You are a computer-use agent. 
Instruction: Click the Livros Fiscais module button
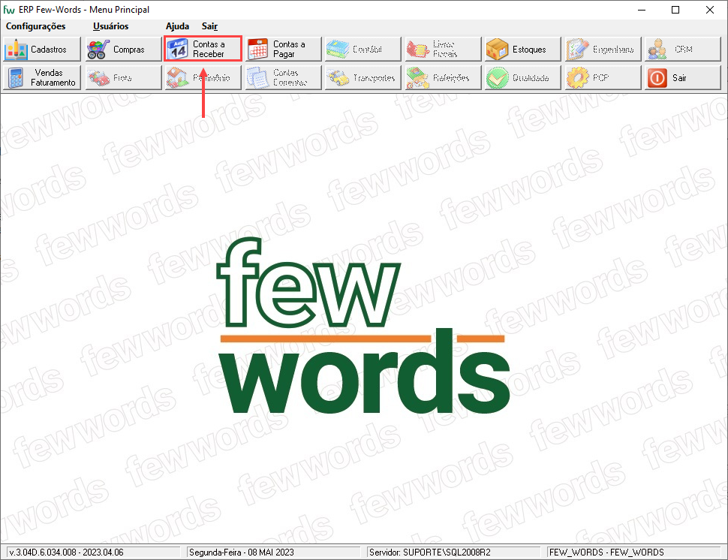pyautogui.click(x=443, y=50)
